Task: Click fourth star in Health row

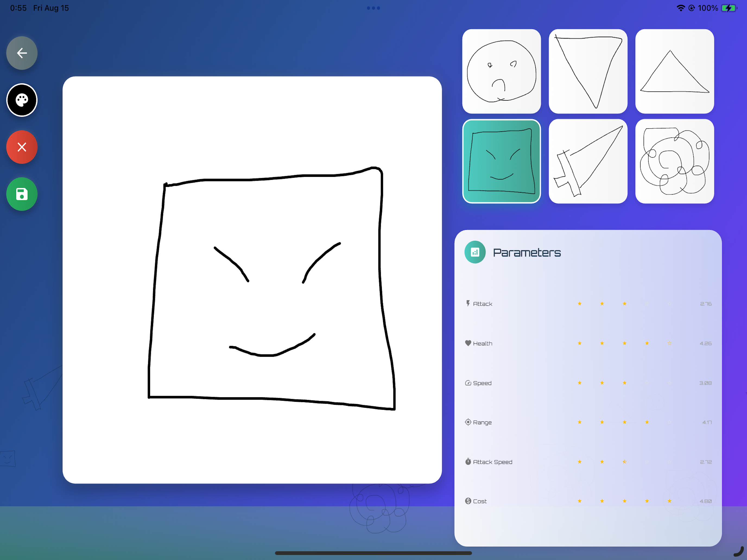Action: pos(647,343)
